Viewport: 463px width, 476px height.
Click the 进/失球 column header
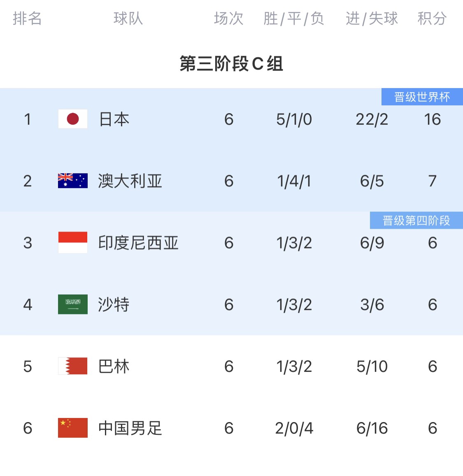(372, 19)
